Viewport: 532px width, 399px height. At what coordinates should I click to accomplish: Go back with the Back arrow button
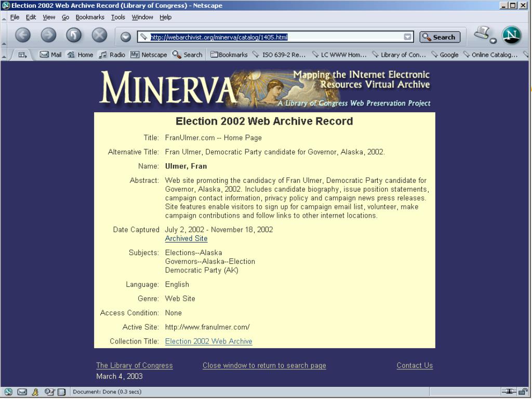point(23,35)
